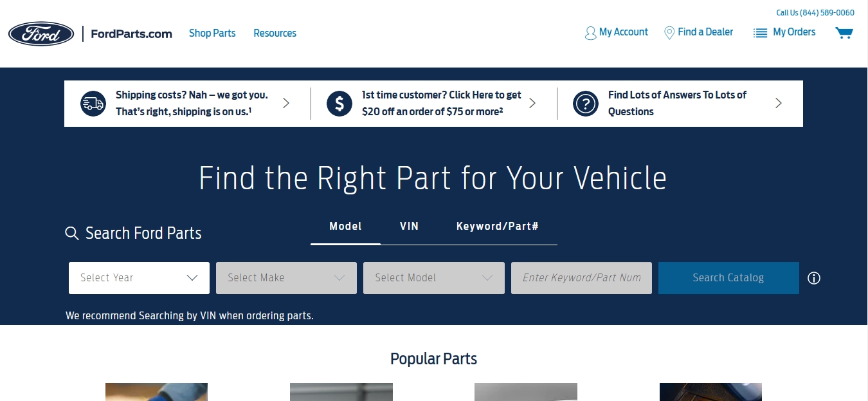868x401 pixels.
Task: Click the magnifier icon by Search Ford Parts
Action: 72,233
